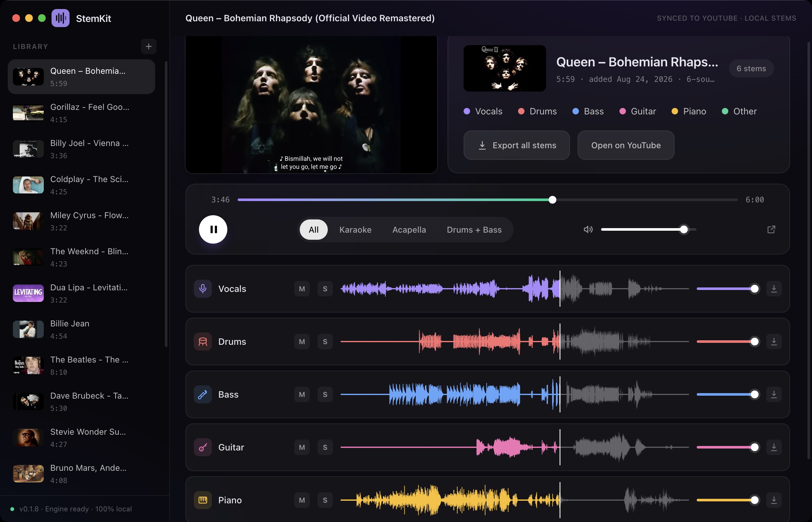Click the master volume speaker icon
The height and width of the screenshot is (522, 812).
[x=588, y=229]
